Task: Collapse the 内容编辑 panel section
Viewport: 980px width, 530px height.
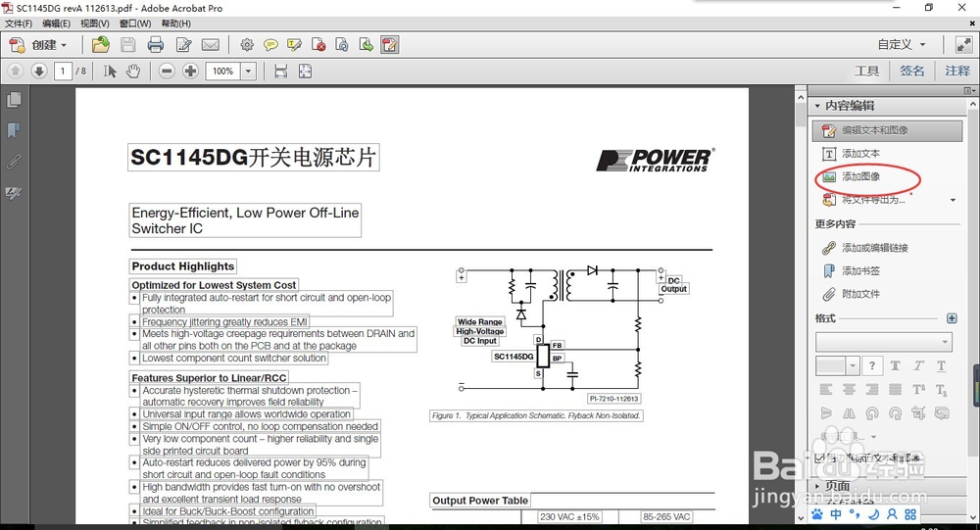Action: coord(817,106)
